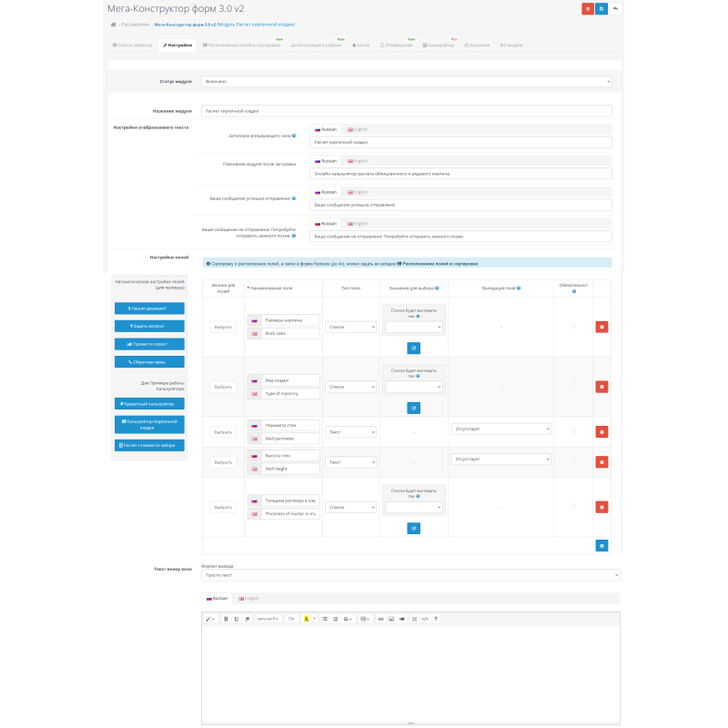The width and height of the screenshot is (728, 728).
Task: Switch to 'Расположение полей и сортировка' tab
Action: point(241,45)
